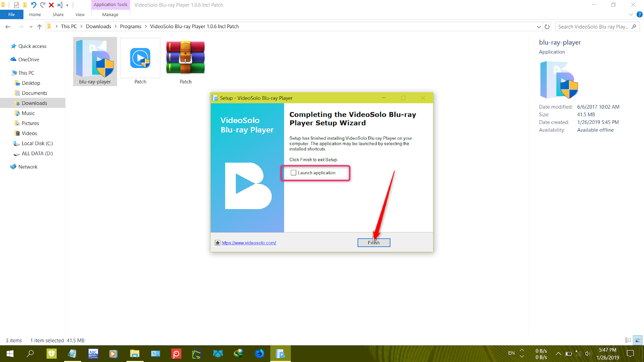Go back with the back arrow
Viewport: 644px width, 362px height.
(8, 27)
